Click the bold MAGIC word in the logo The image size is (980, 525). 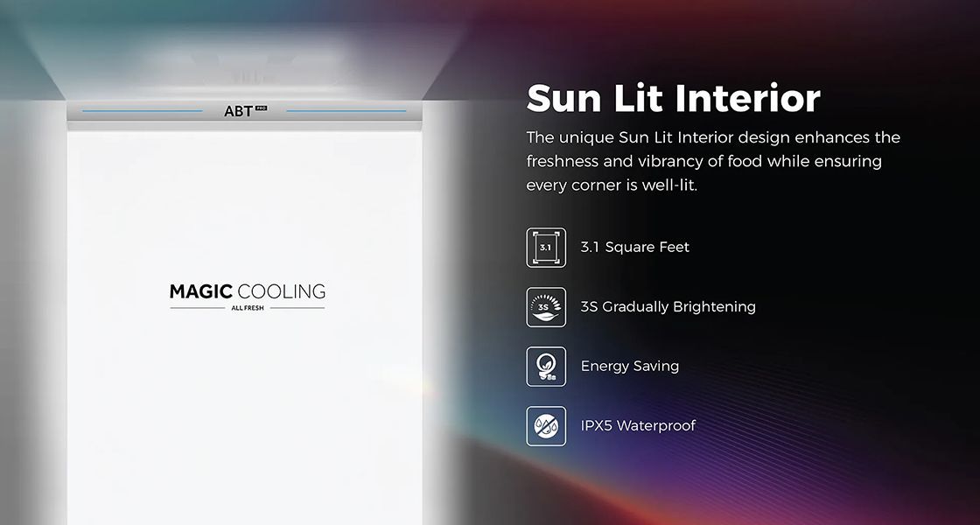pos(200,292)
